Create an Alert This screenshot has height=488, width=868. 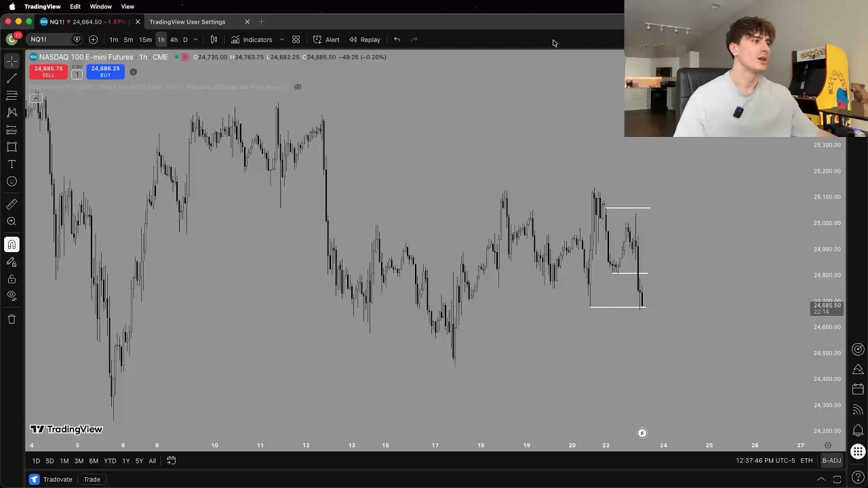click(326, 39)
